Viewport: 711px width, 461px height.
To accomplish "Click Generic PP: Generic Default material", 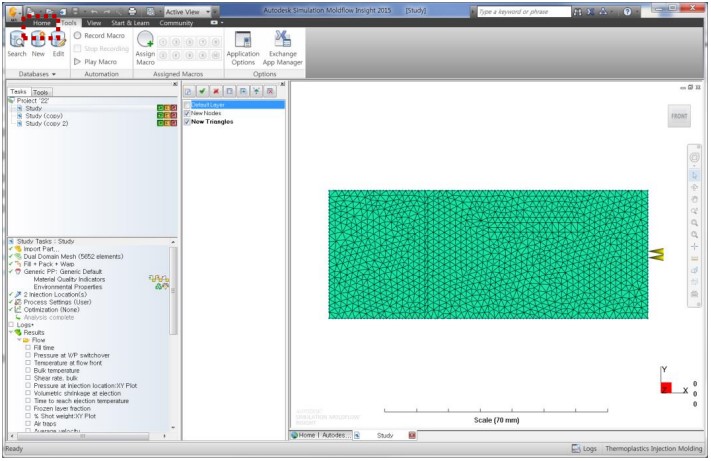I will [x=63, y=272].
